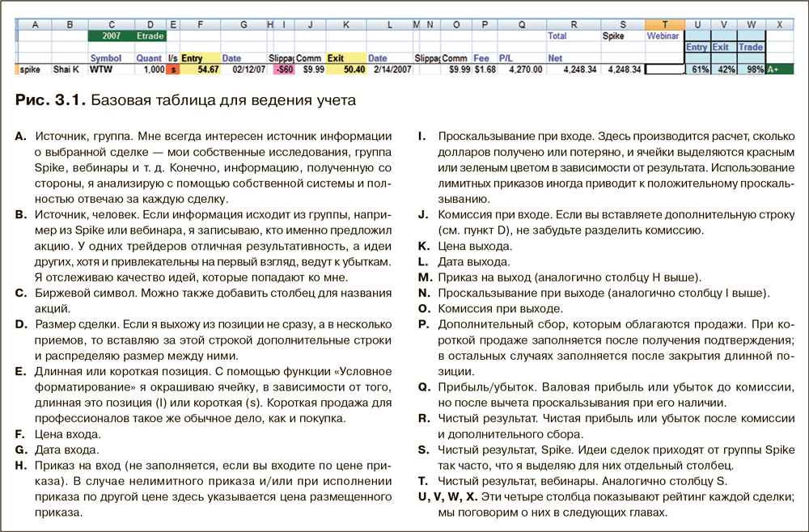
Task: Click the red 's' short position cell
Action: [173, 70]
